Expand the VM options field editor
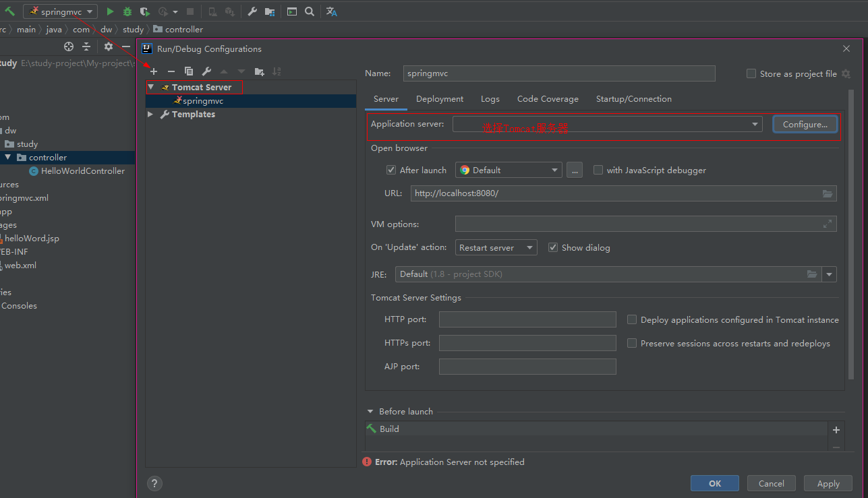The width and height of the screenshot is (868, 498). [828, 224]
